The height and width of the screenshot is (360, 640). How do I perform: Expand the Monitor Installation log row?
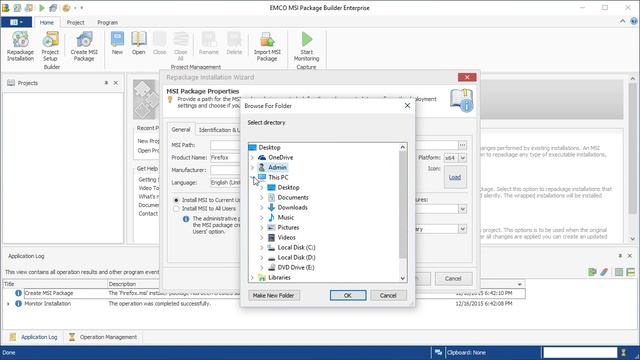(x=8, y=304)
